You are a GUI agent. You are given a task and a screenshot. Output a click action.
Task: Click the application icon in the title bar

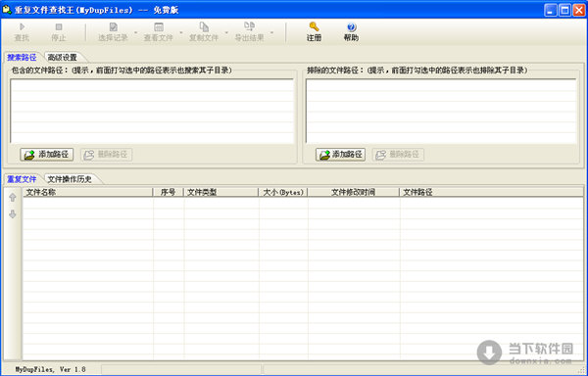tap(7, 10)
